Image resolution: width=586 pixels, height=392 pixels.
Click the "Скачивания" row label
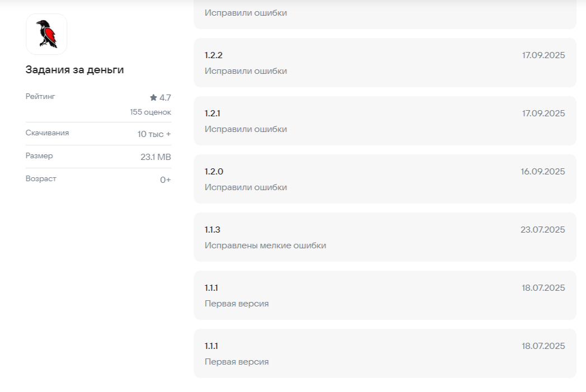[47, 133]
